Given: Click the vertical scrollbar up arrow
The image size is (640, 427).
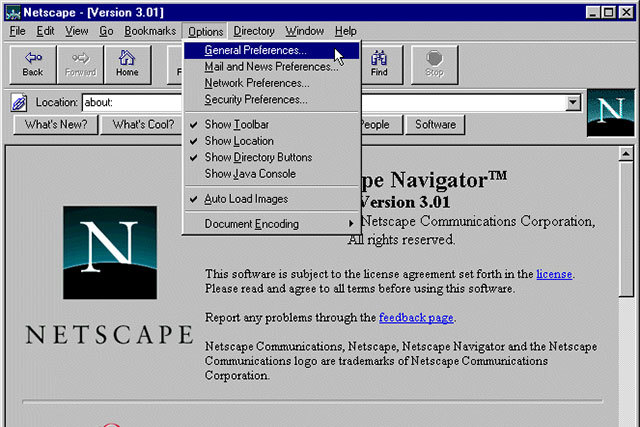Looking at the screenshot, I should pyautogui.click(x=626, y=154).
